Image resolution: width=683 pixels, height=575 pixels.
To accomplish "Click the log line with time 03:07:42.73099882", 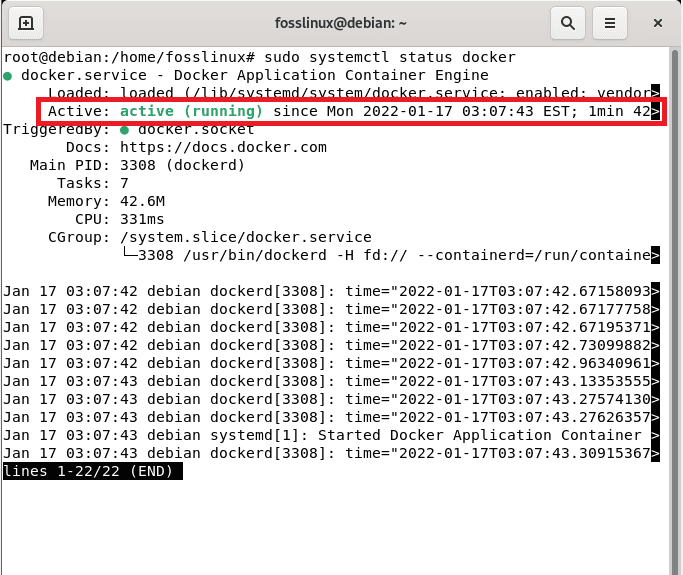I will (x=331, y=345).
